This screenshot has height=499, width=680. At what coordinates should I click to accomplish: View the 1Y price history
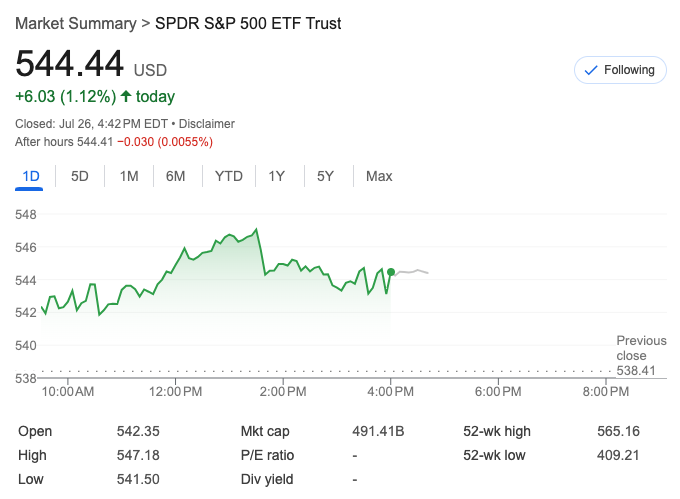(277, 177)
